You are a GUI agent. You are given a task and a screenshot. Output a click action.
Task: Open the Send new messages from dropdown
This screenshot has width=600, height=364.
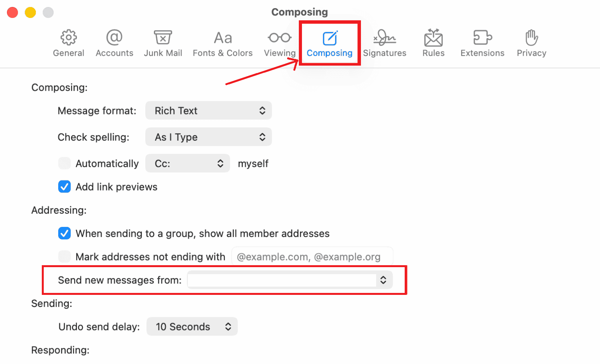pos(290,280)
